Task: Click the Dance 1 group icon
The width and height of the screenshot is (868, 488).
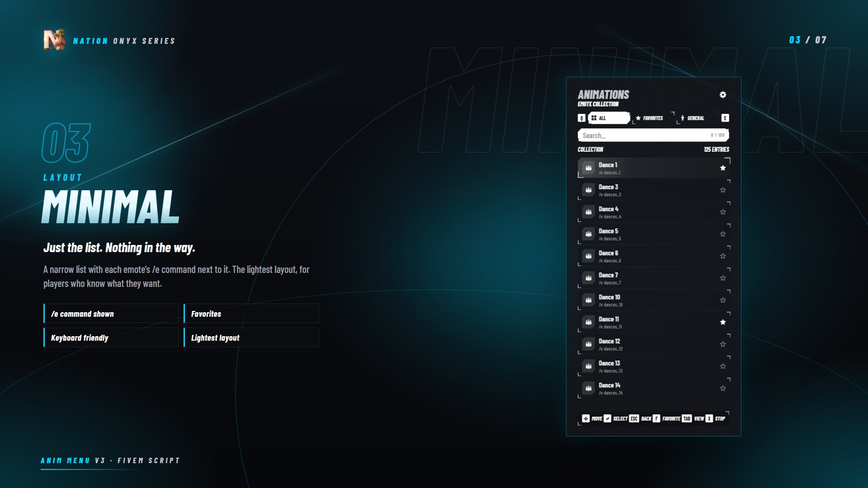Action: point(589,168)
